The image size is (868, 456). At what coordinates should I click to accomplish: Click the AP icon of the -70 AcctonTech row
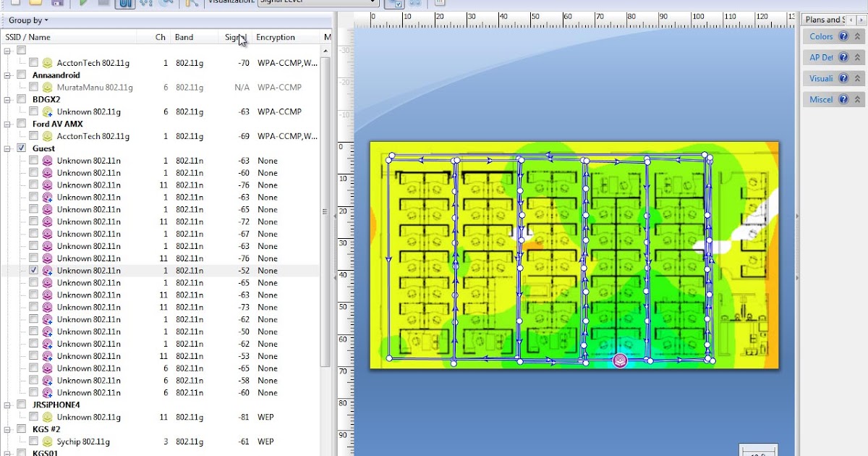tap(48, 63)
